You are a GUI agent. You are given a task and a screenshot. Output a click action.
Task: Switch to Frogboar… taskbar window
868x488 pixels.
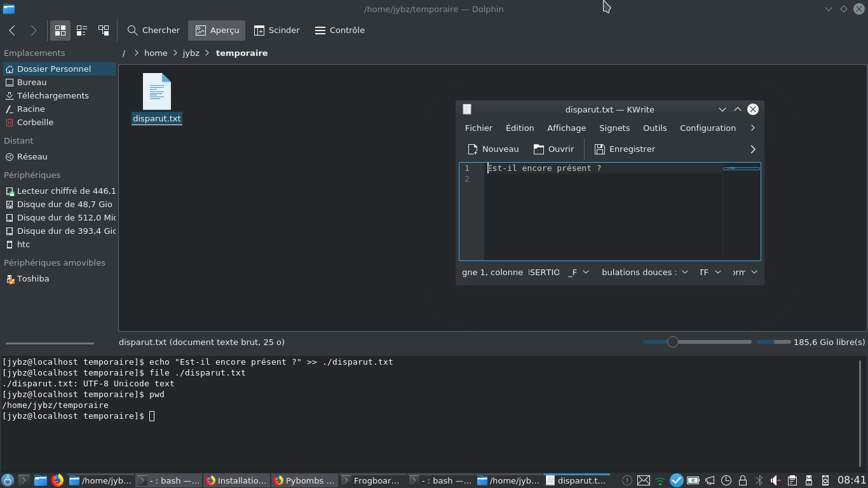pos(373,480)
